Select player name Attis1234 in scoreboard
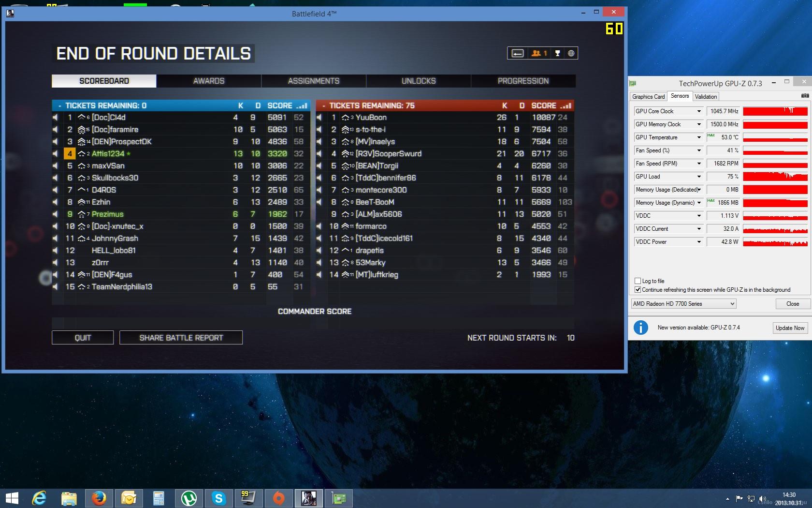Screen dimensions: 812x508 click(x=108, y=154)
